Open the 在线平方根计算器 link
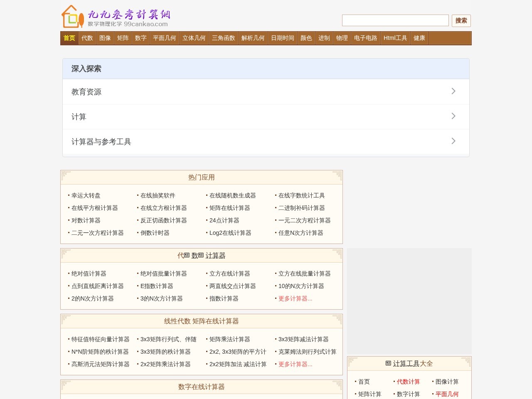This screenshot has width=532, height=399. [95, 208]
